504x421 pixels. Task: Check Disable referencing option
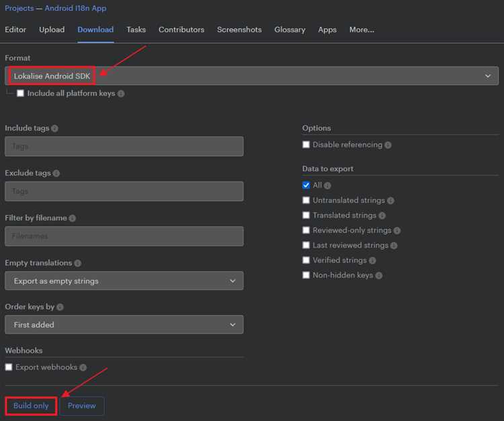click(306, 145)
